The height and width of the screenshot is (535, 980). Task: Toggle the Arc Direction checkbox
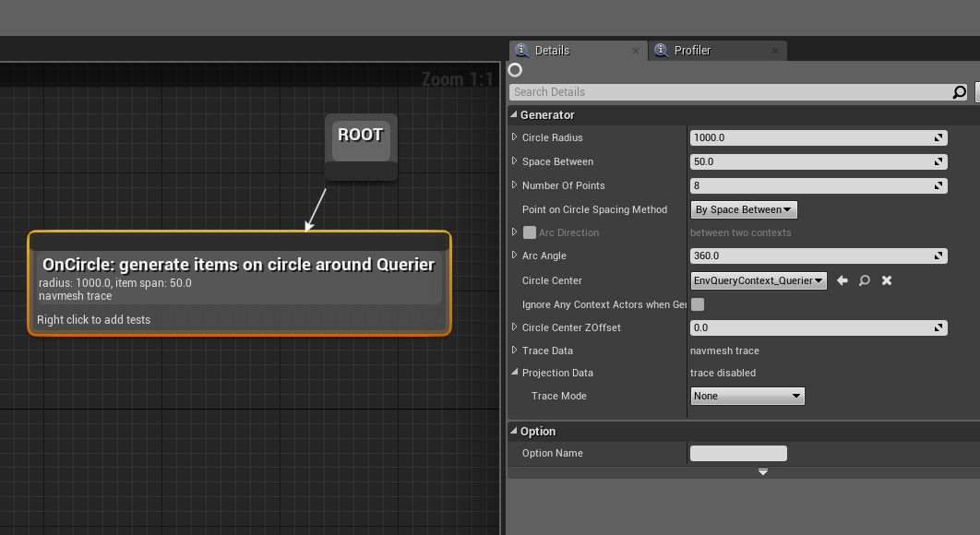coord(530,232)
